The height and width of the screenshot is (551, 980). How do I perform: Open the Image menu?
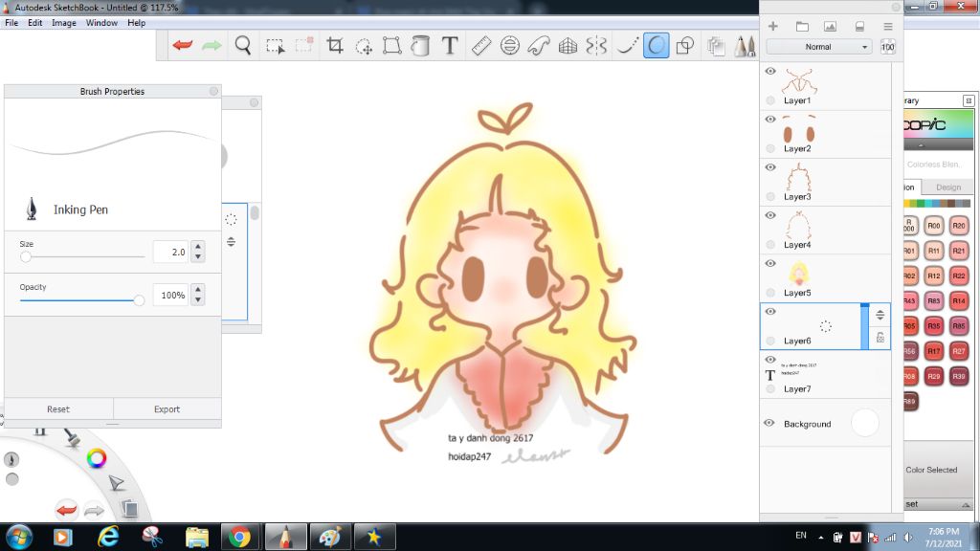click(x=64, y=23)
